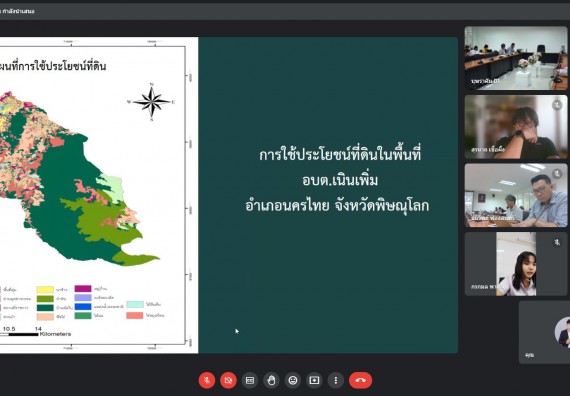Select tile of man in black shirt covering face

(x=516, y=127)
